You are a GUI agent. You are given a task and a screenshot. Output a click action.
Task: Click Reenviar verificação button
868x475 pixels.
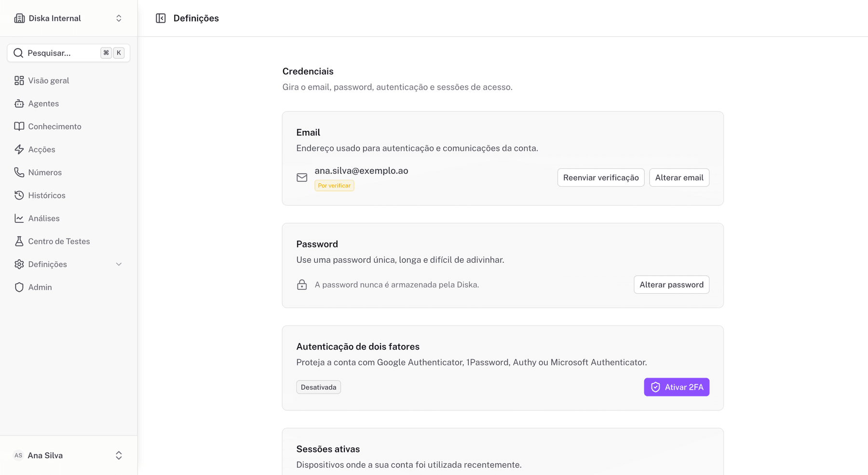pos(601,177)
